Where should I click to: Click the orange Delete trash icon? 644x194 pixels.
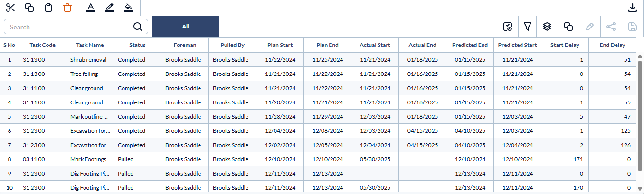(x=67, y=8)
